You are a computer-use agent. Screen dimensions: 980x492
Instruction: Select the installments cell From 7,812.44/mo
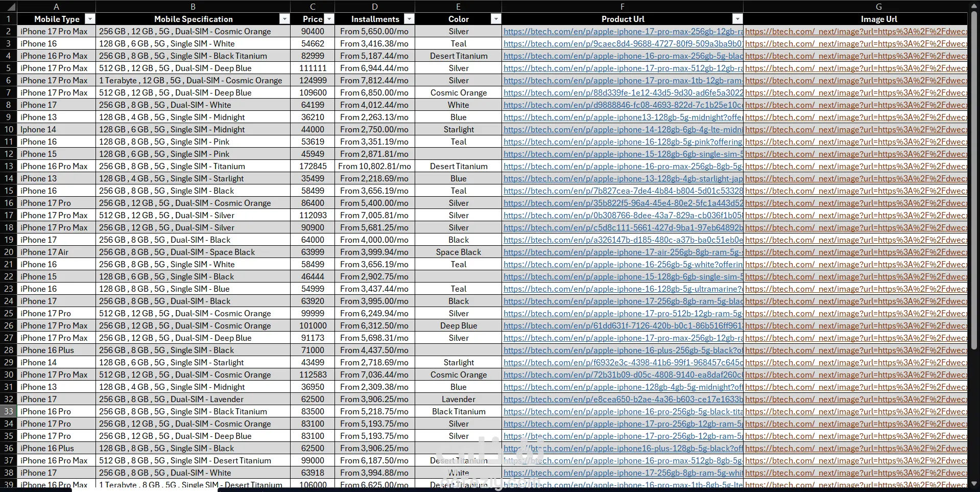[x=375, y=80]
